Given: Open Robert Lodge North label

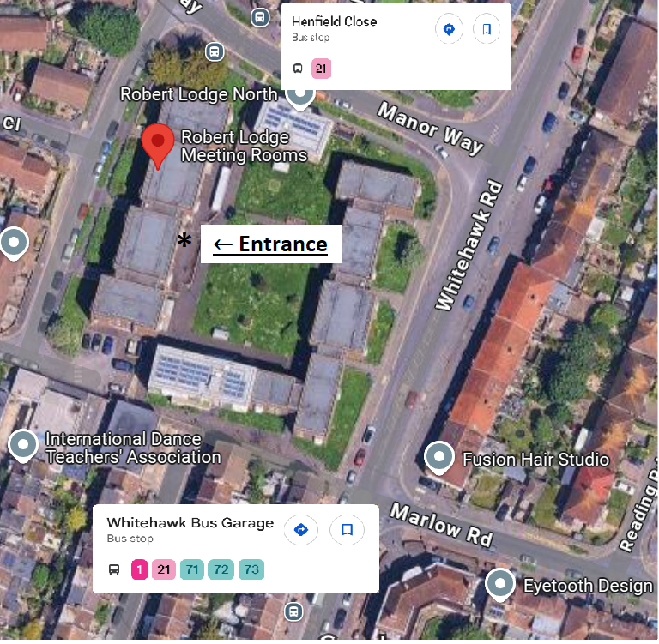Looking at the screenshot, I should coord(199,94).
